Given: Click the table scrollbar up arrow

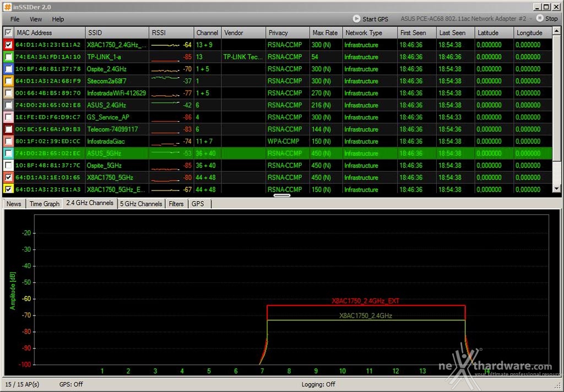Looking at the screenshot, I should point(556,31).
